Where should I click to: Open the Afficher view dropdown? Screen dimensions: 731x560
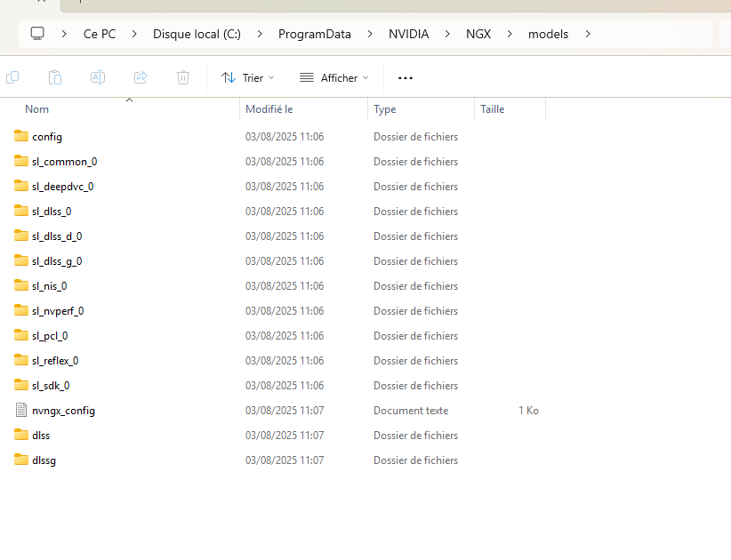333,78
